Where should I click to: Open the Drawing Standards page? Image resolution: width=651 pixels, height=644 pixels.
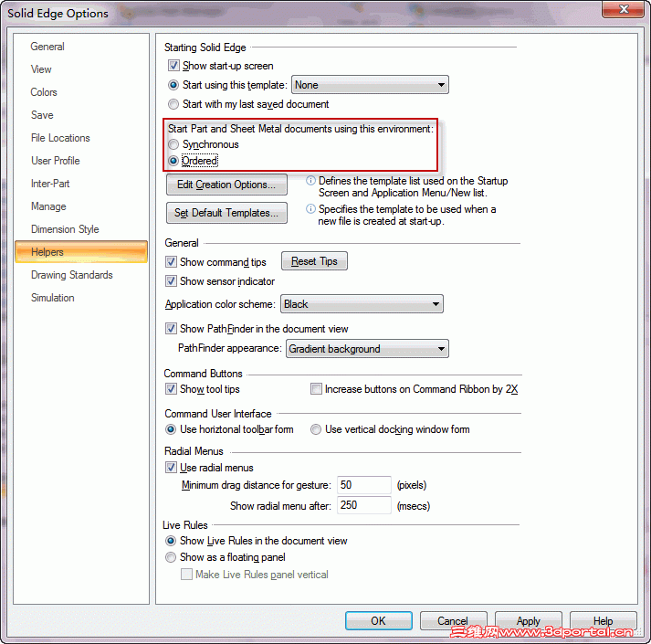tap(72, 275)
